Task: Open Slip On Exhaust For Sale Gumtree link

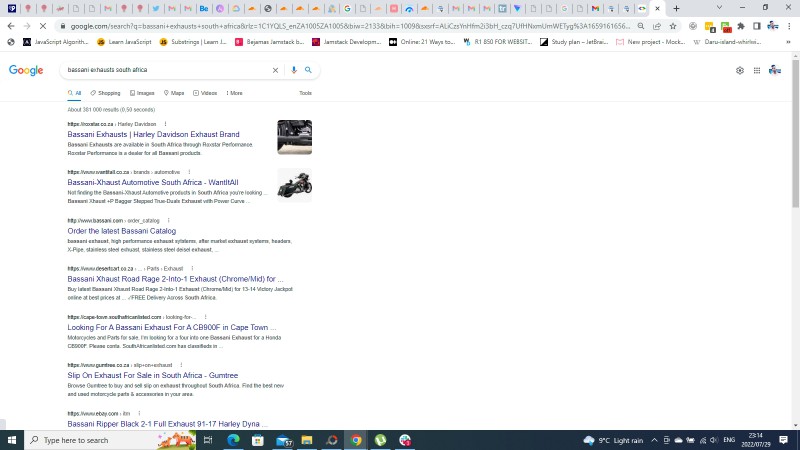Action: 153,375
